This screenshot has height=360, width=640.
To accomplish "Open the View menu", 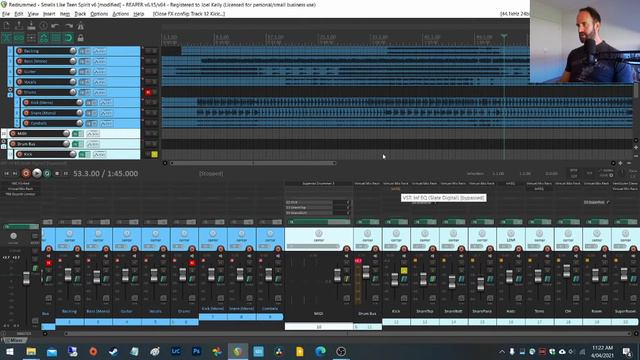I will (33, 14).
